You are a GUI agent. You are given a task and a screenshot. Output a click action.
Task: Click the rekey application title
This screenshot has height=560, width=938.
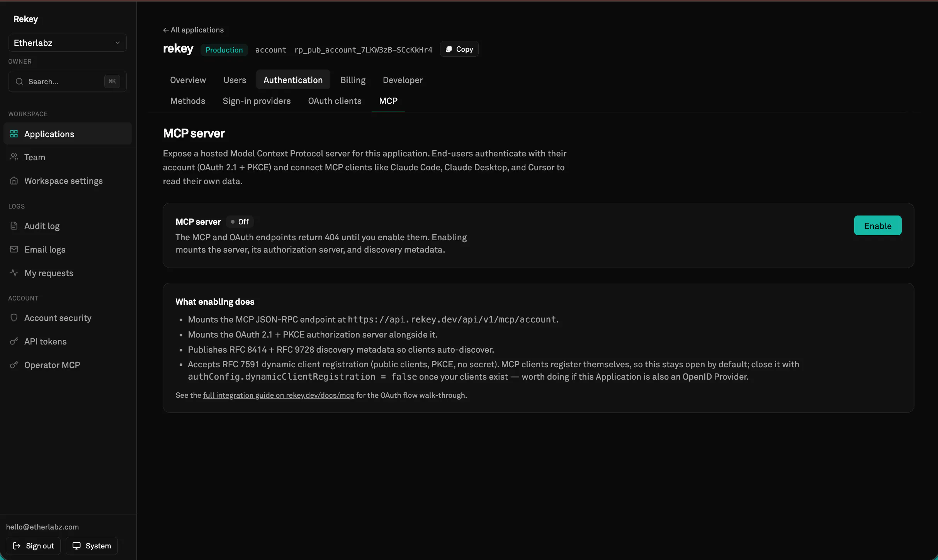pos(178,49)
